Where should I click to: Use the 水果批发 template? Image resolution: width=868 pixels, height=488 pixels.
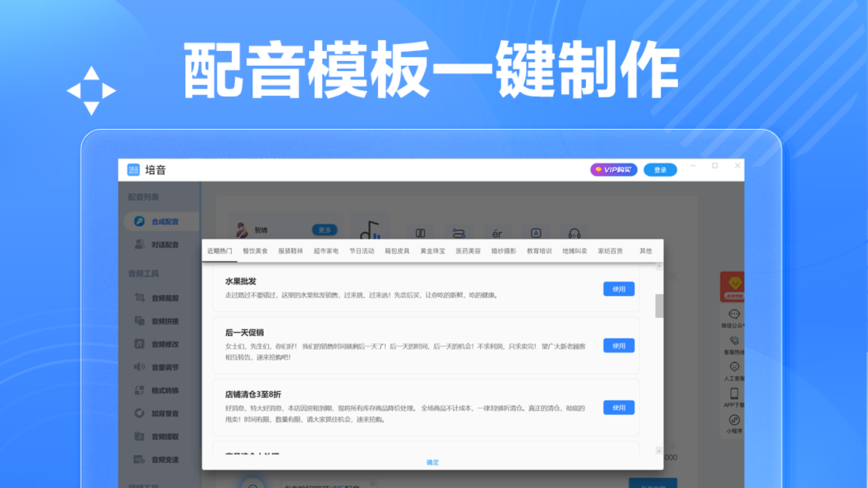coord(618,289)
